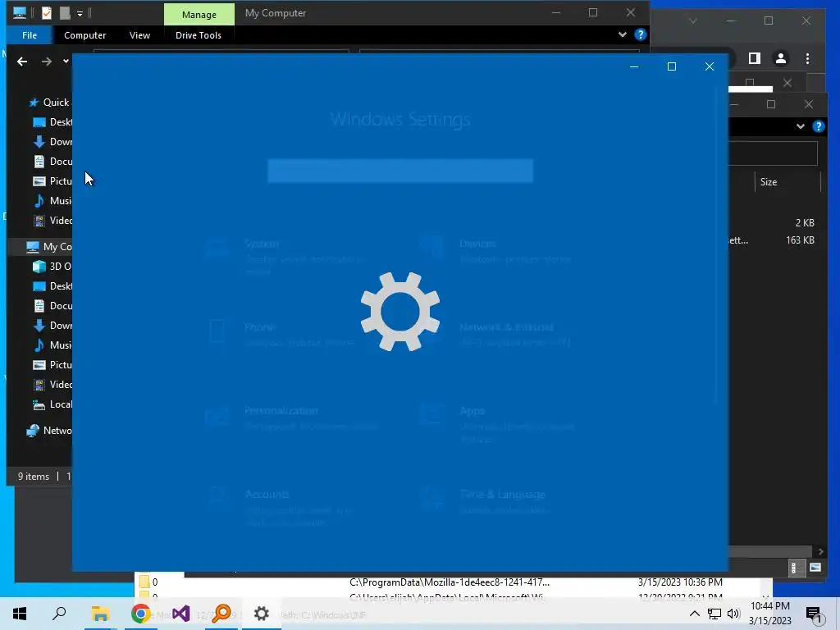Minimize the Windows Settings window
The width and height of the screenshot is (840, 630).
tap(634, 66)
